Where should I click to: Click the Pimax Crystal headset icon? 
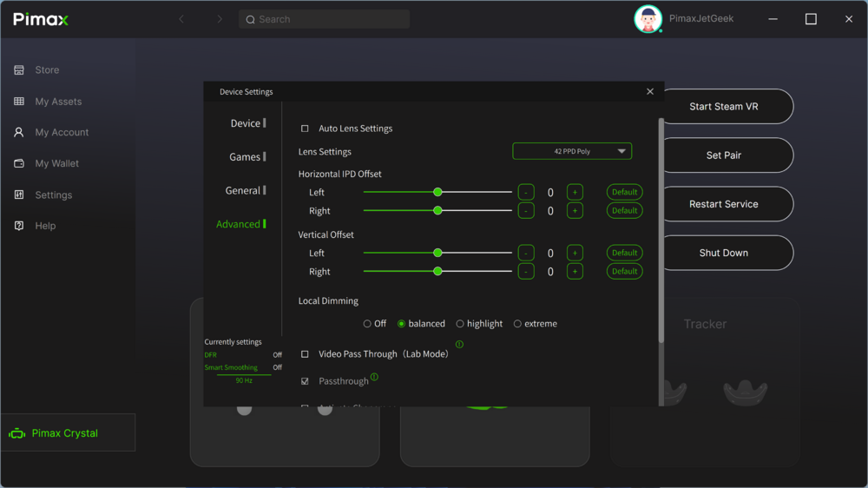[17, 433]
